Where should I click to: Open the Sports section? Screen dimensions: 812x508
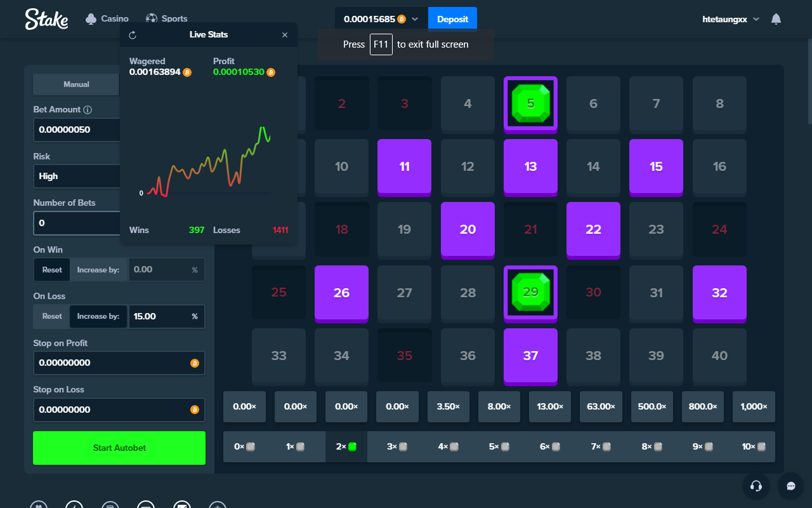click(x=166, y=19)
